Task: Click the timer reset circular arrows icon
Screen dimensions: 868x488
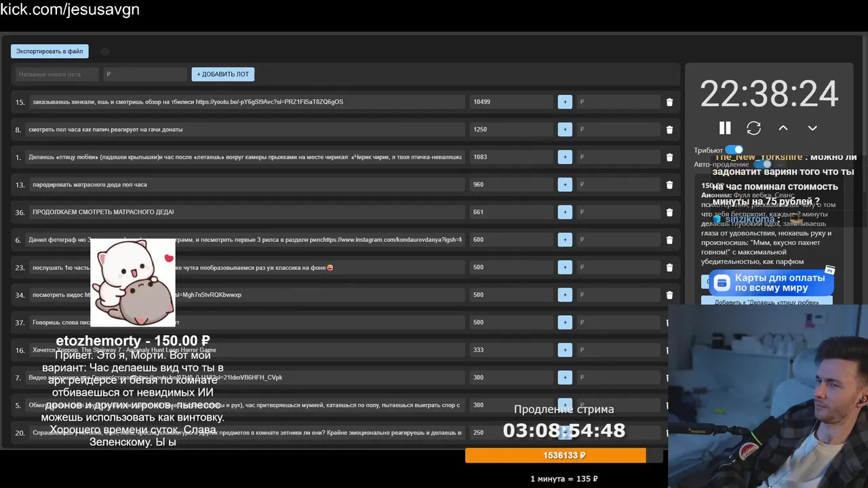Action: click(x=753, y=128)
